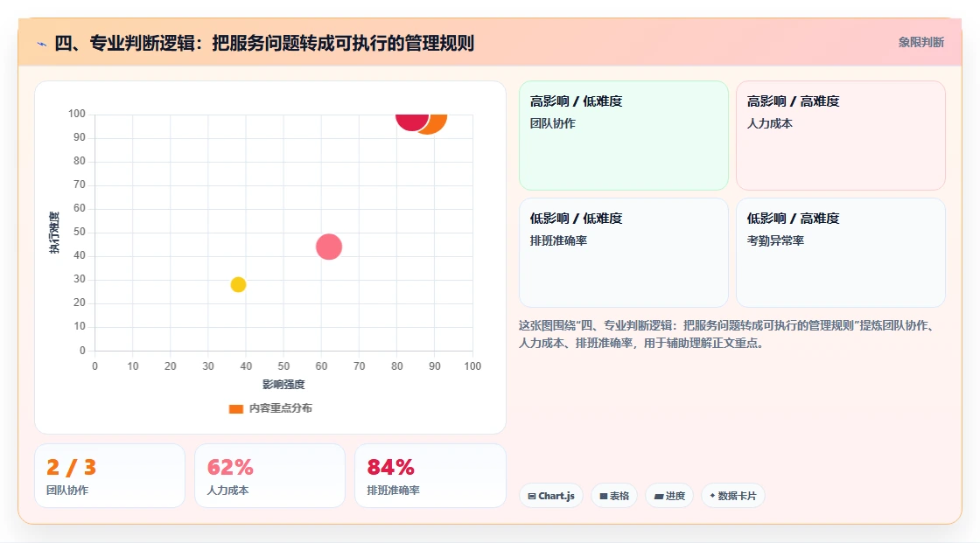The image size is (980, 543).
Task: Click the section title 四、专业判断逻辑
Action: (263, 43)
